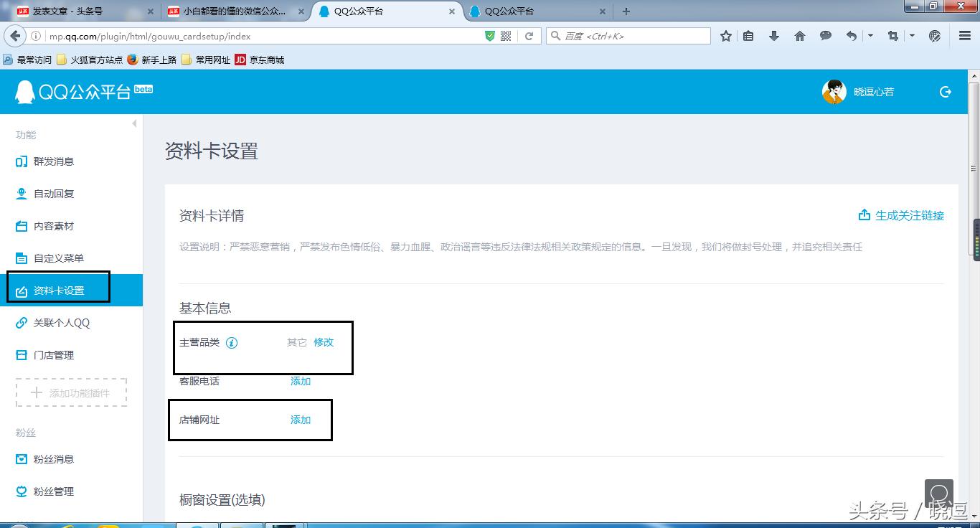Open the chat bubble icon at bottom right
This screenshot has width=980, height=528.
click(x=939, y=494)
